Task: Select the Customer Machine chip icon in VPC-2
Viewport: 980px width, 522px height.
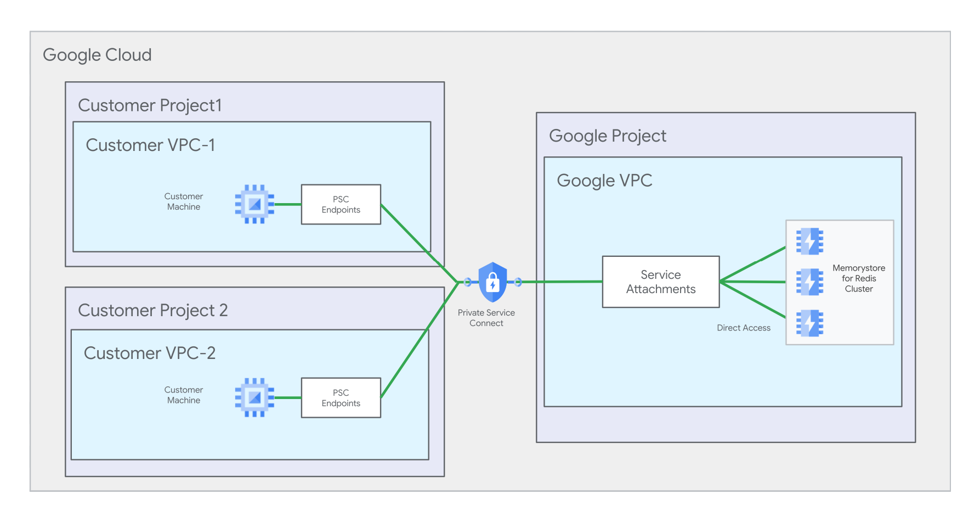Action: point(254,397)
